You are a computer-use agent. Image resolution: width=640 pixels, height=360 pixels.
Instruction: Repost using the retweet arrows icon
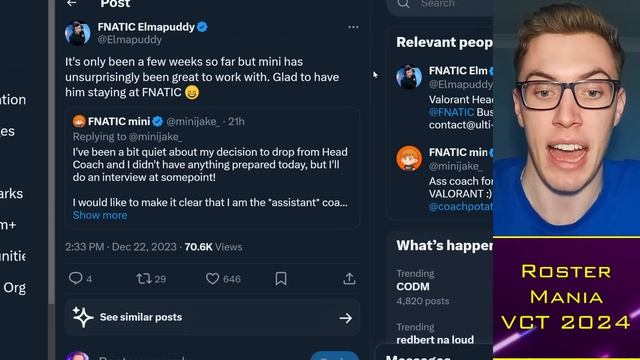click(x=144, y=279)
